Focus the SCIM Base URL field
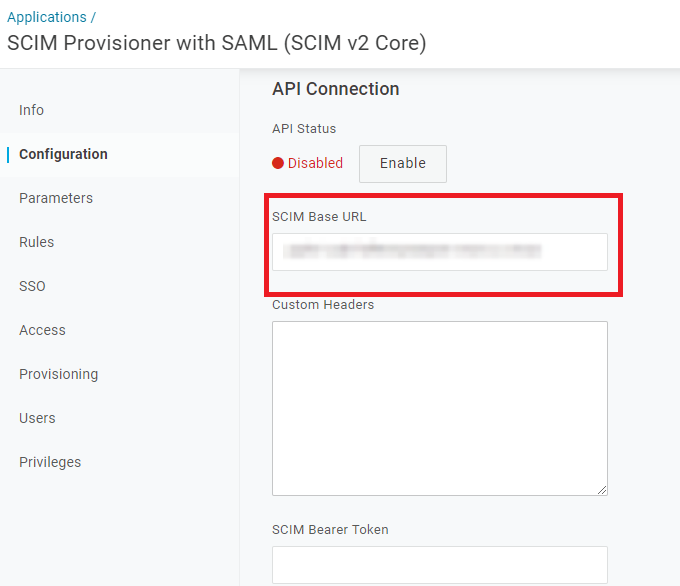The height and width of the screenshot is (586, 680). tap(440, 252)
